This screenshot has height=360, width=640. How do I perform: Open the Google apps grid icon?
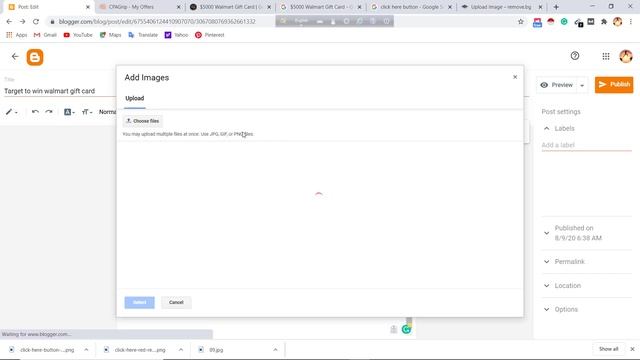point(606,56)
